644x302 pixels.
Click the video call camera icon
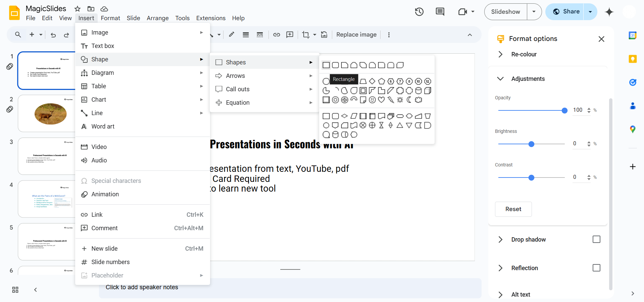click(x=463, y=12)
